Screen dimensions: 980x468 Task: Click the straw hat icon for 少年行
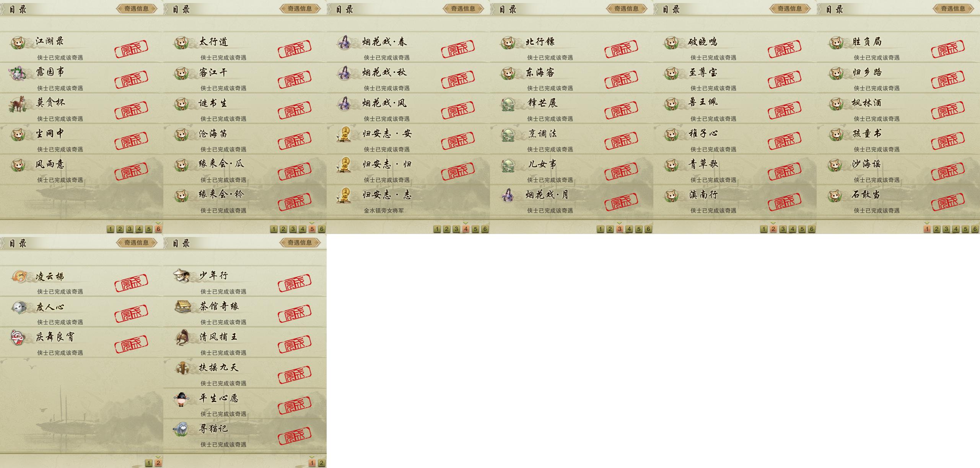pos(182,275)
